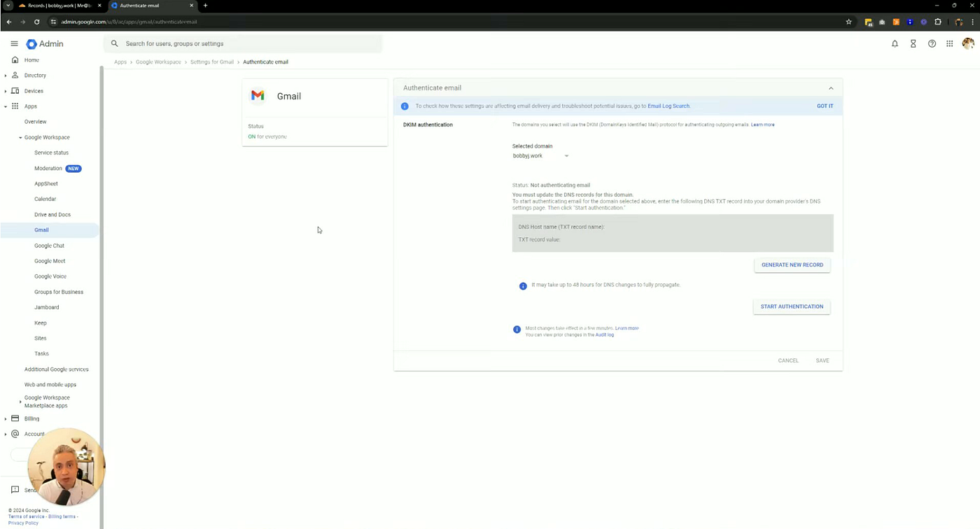
Task: Click the Save button
Action: 822,361
